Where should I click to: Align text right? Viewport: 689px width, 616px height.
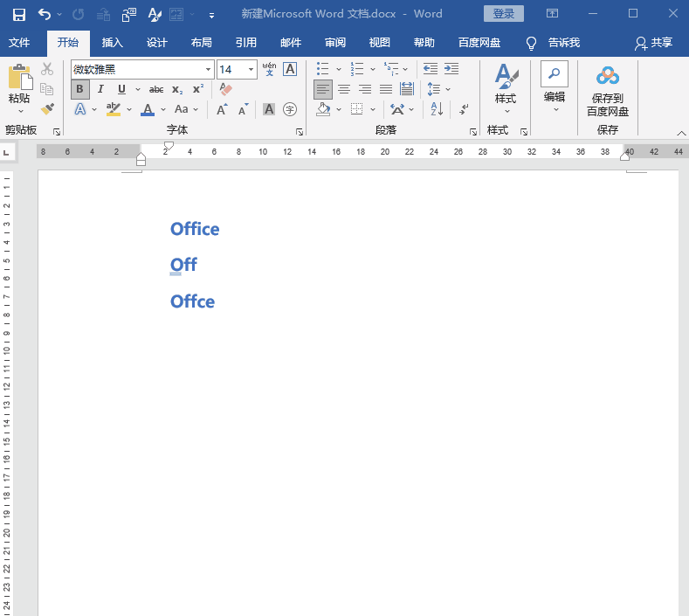pos(365,89)
